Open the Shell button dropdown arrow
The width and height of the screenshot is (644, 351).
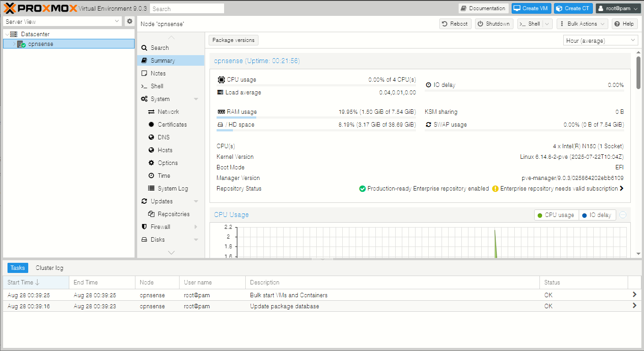(x=547, y=24)
